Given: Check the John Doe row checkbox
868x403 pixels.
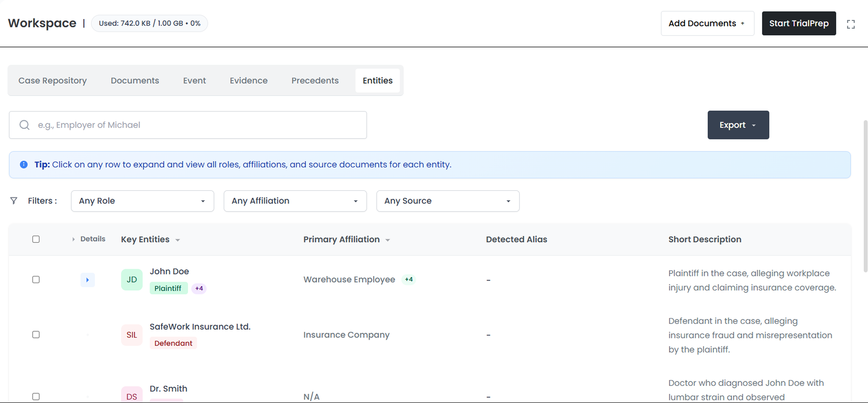Looking at the screenshot, I should tap(36, 280).
